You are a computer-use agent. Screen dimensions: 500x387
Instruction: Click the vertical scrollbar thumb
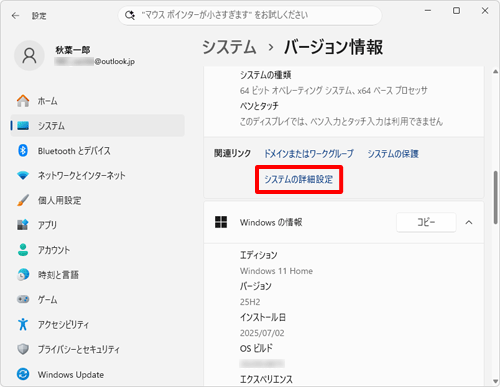click(496, 197)
